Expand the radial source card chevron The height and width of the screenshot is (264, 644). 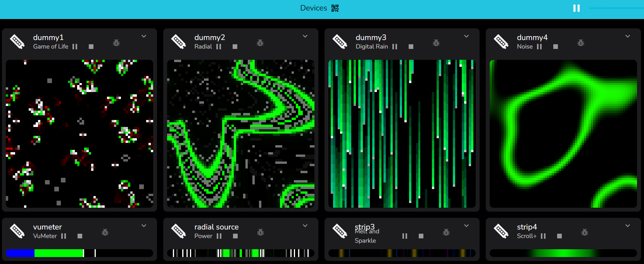pyautogui.click(x=305, y=226)
